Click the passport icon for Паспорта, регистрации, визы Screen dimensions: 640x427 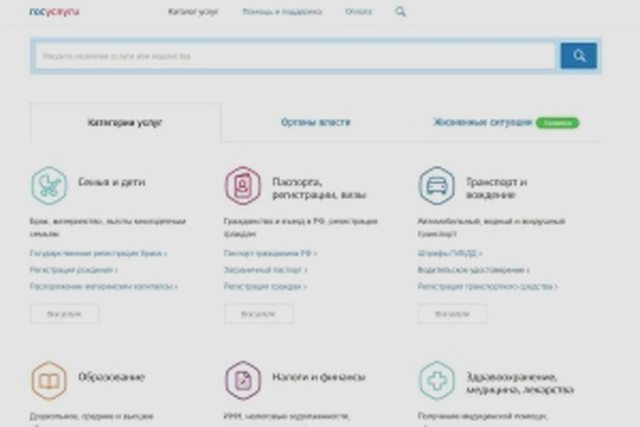click(242, 185)
